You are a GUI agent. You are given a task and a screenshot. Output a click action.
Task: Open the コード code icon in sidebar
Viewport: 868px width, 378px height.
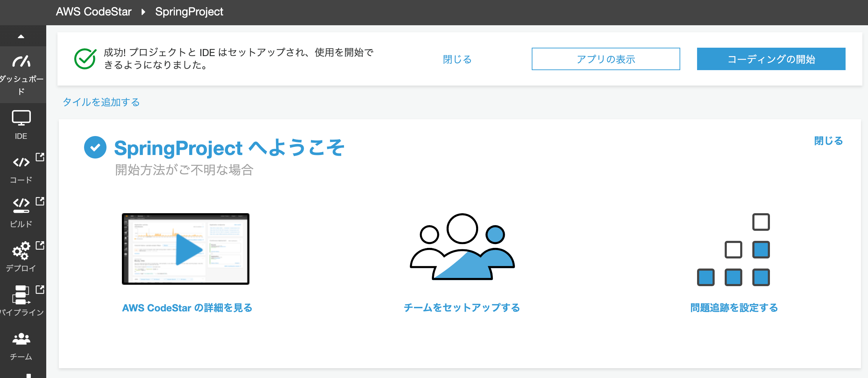21,162
